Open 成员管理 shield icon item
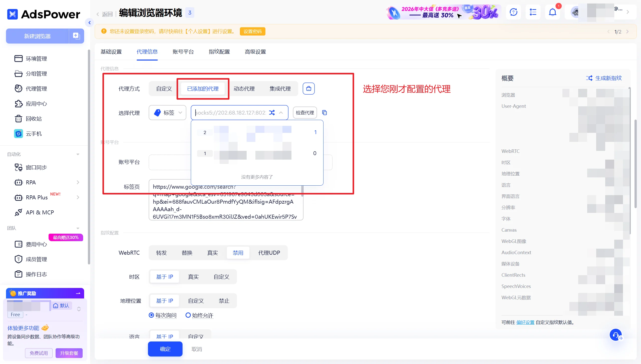Viewport: 641px width, 364px height. point(31,259)
